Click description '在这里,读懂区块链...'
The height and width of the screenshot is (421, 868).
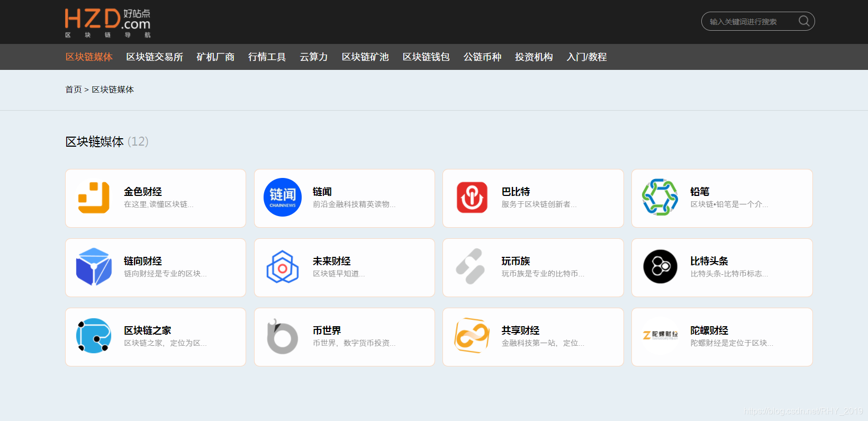pos(159,204)
